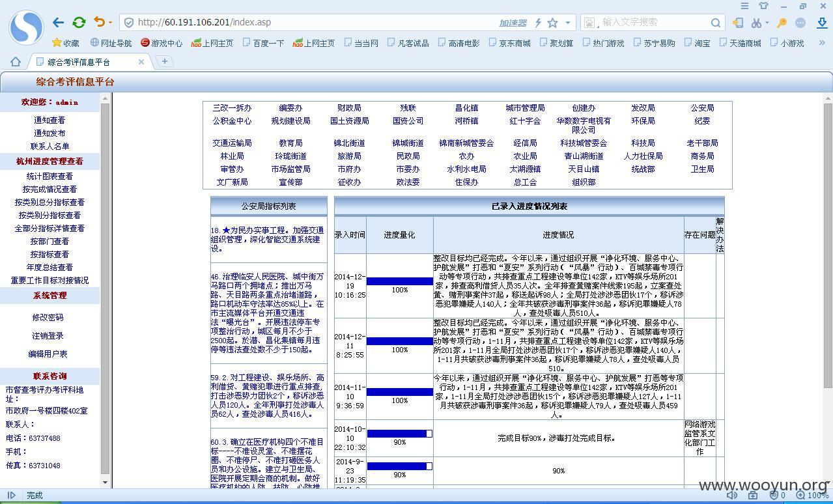Click the key password manager icon
Viewport: 833px width, 504px height.
click(782, 23)
